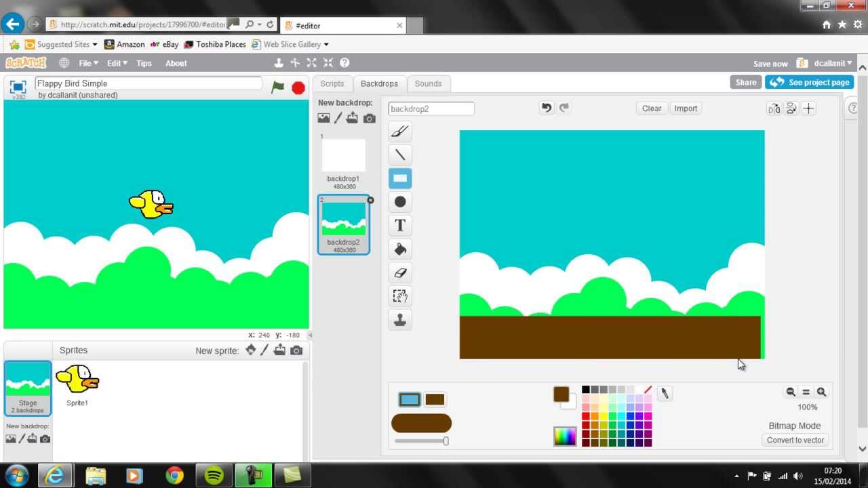The image size is (868, 488).
Task: Choose sprite from library icon
Action: [251, 350]
